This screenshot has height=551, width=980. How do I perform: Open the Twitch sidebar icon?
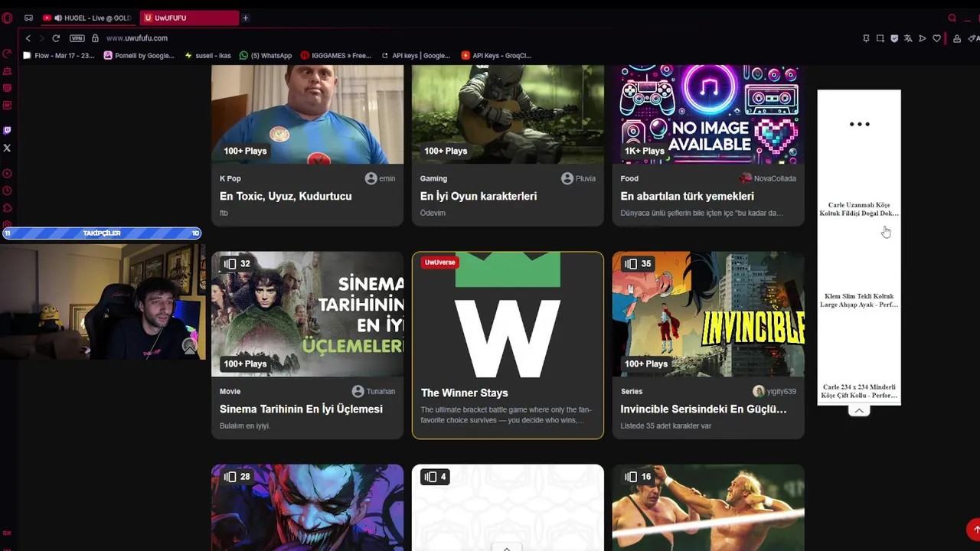tap(7, 130)
